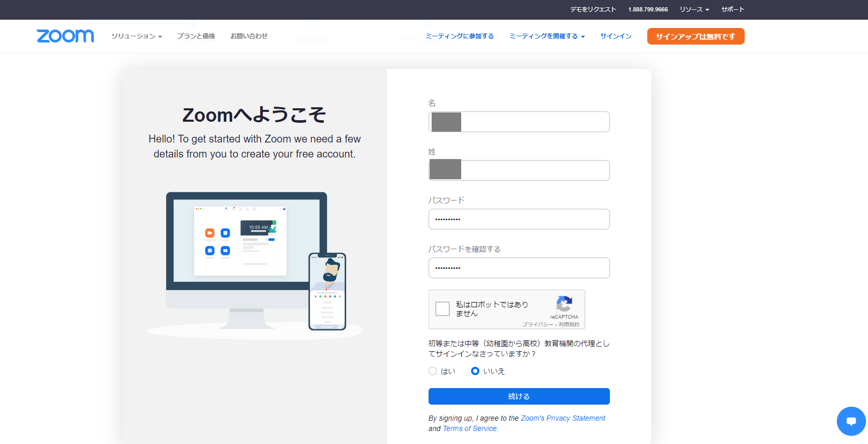Click the サインイン link
868x444 pixels.
(x=616, y=36)
